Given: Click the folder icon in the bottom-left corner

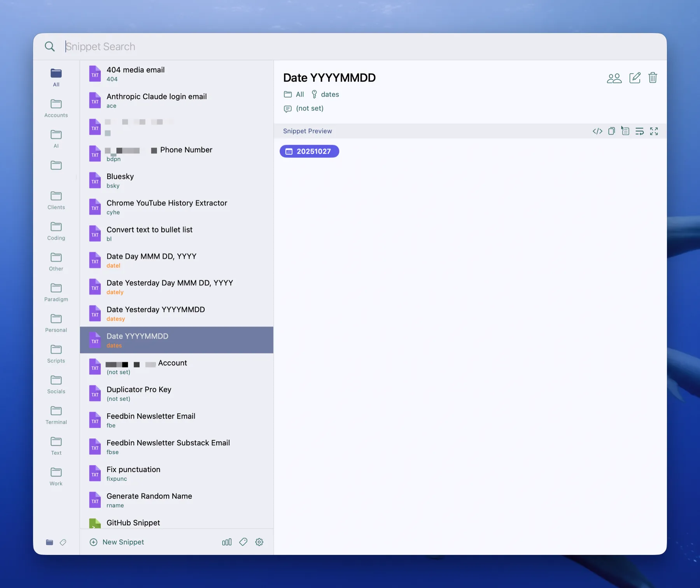Looking at the screenshot, I should click(49, 542).
